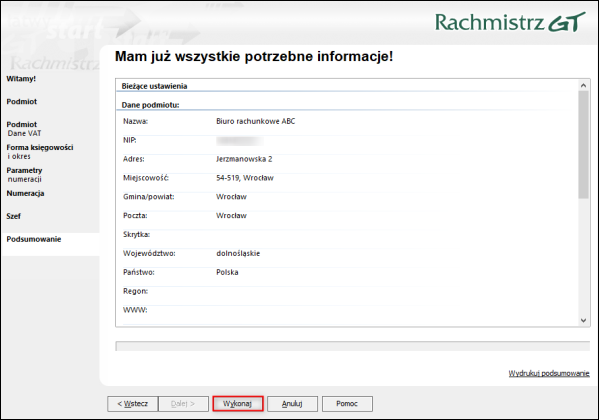
Task: Click the Nazwa value Biuro rachunkowe ABC
Action: [256, 121]
